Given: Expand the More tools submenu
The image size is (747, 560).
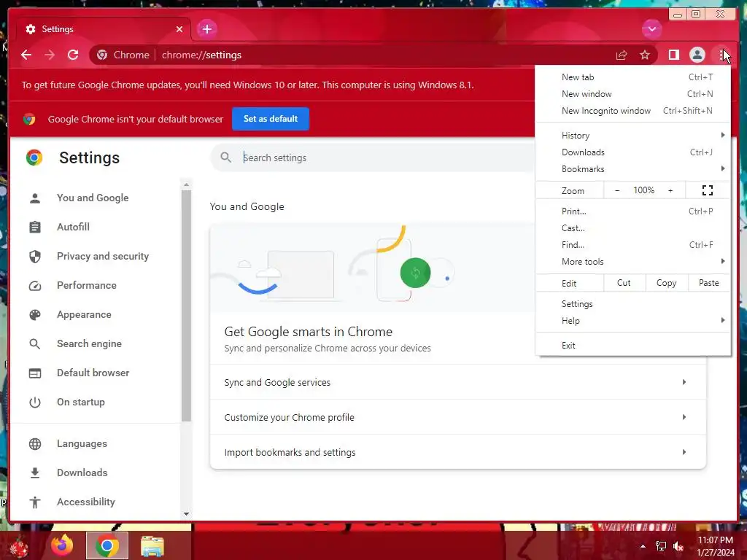Looking at the screenshot, I should (x=632, y=262).
